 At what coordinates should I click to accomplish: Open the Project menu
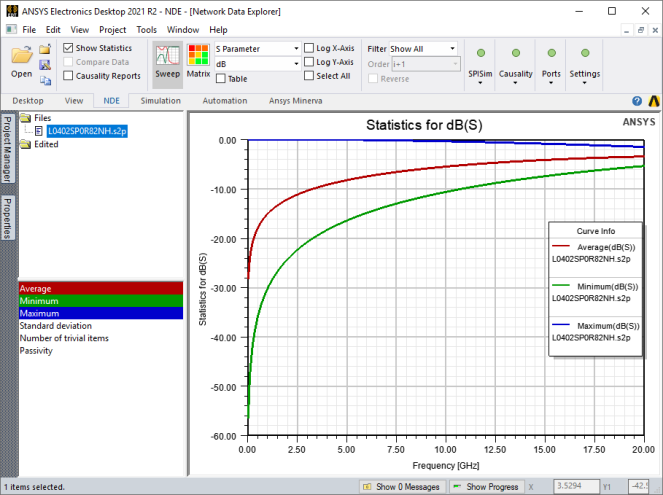tap(113, 30)
